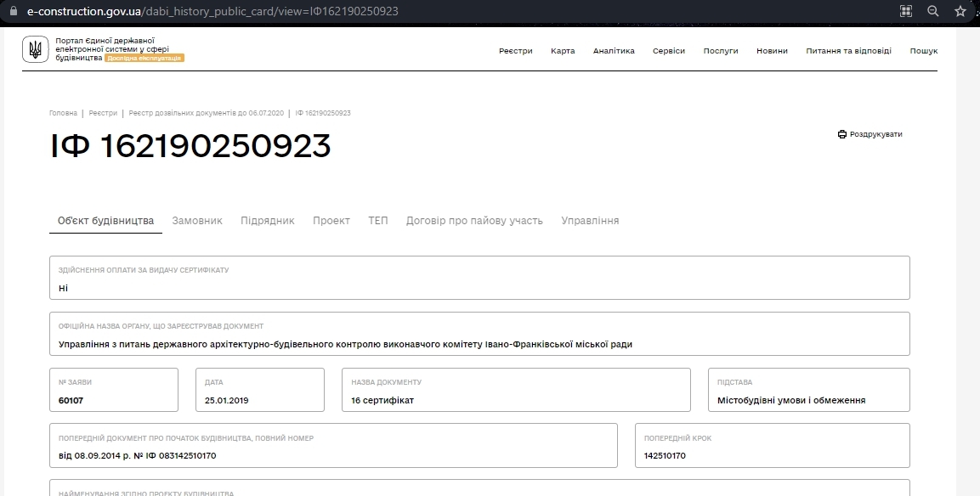
Task: Click Містобудівні умови і обмеження value
Action: [791, 400]
